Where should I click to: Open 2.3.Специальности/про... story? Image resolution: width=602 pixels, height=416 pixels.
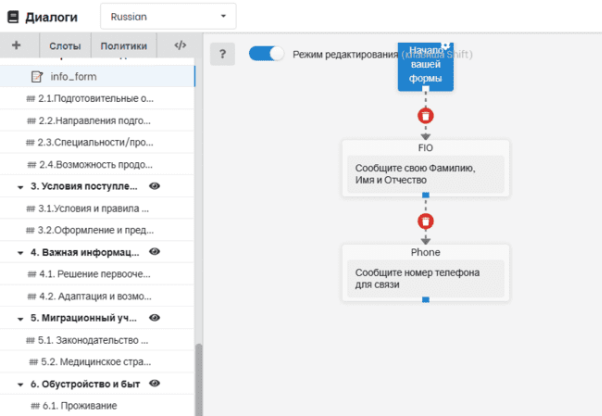pos(97,142)
